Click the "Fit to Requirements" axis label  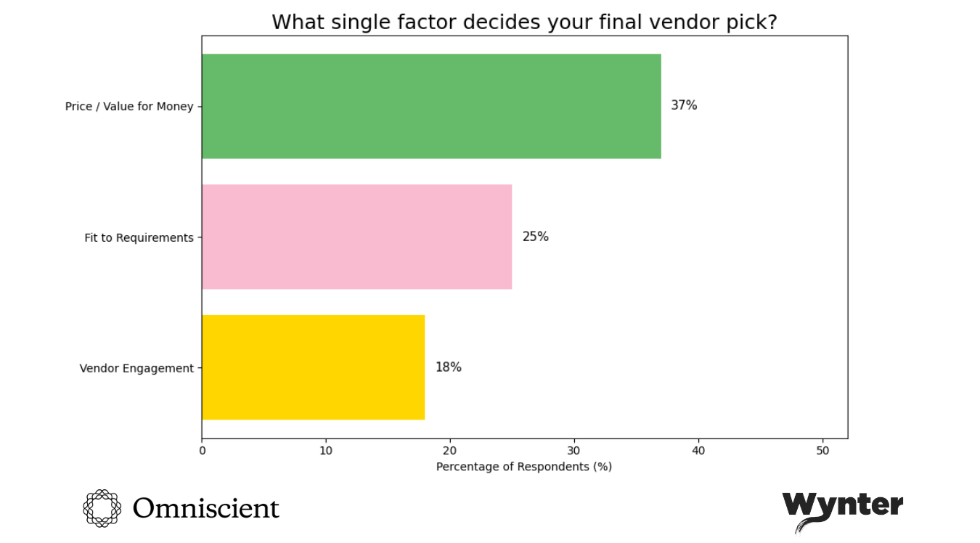pos(139,237)
